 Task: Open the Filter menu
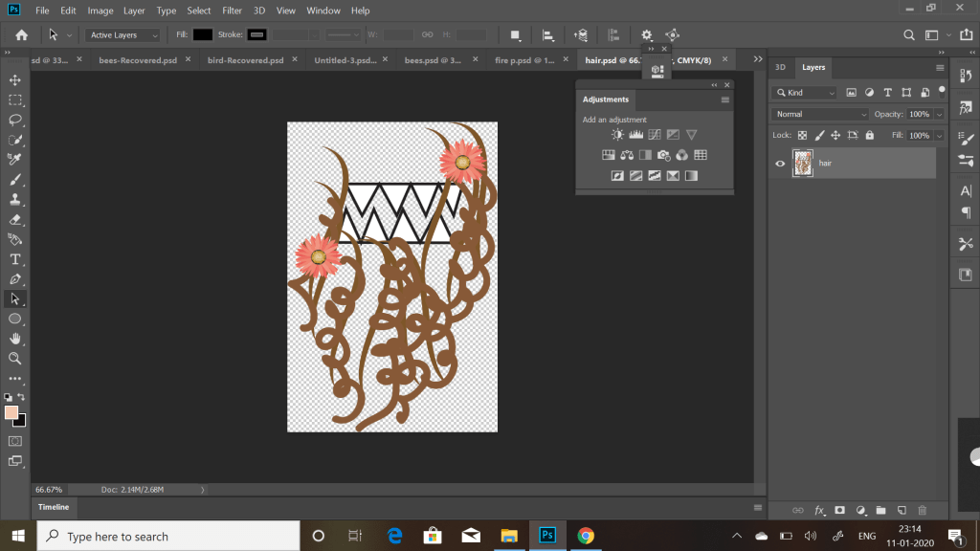232,11
